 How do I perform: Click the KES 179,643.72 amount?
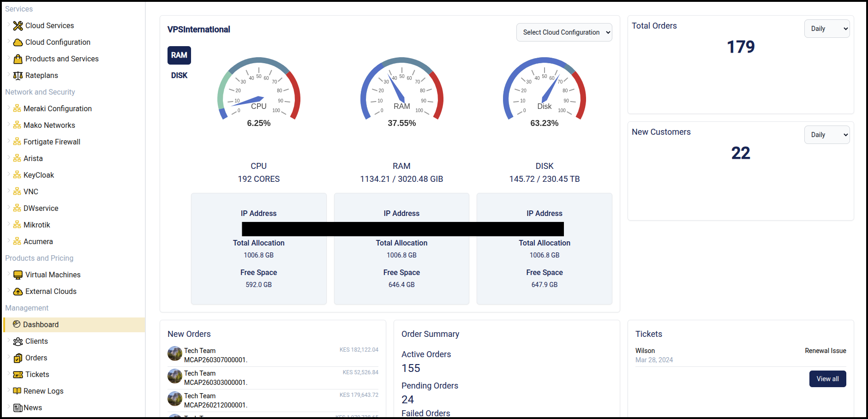pos(359,395)
